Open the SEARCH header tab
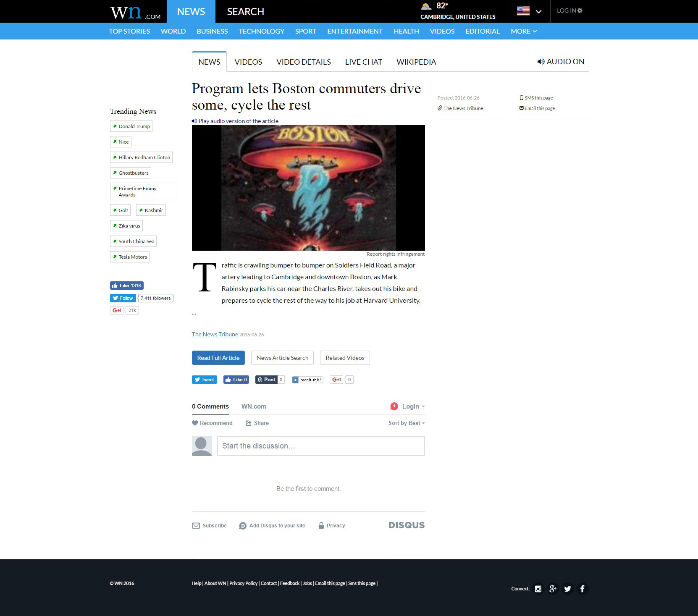The image size is (698, 616). click(246, 11)
